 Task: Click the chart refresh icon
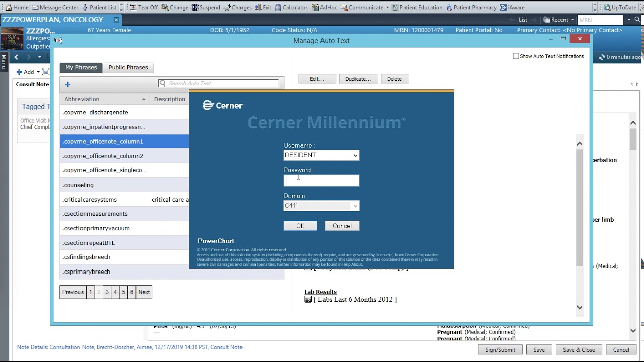[x=602, y=57]
